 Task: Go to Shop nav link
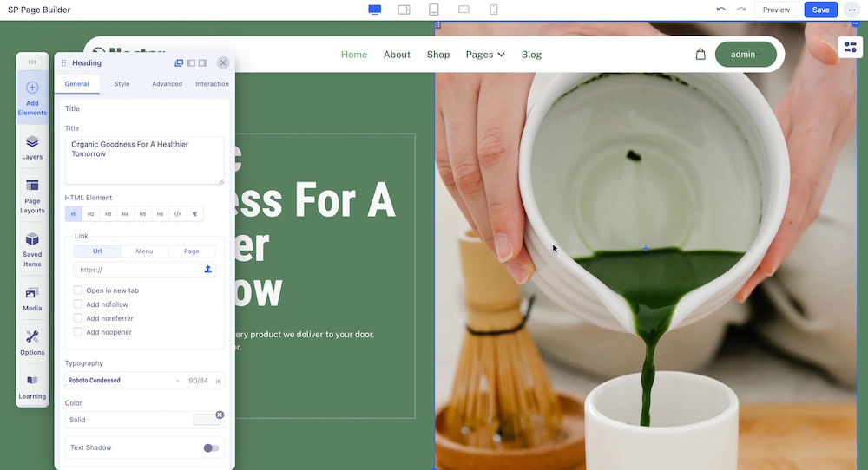[437, 54]
